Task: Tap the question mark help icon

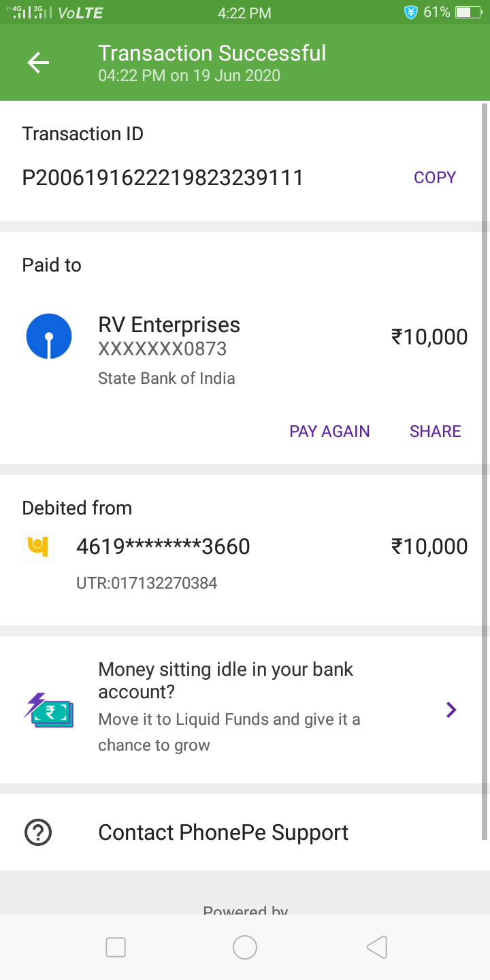Action: tap(38, 832)
